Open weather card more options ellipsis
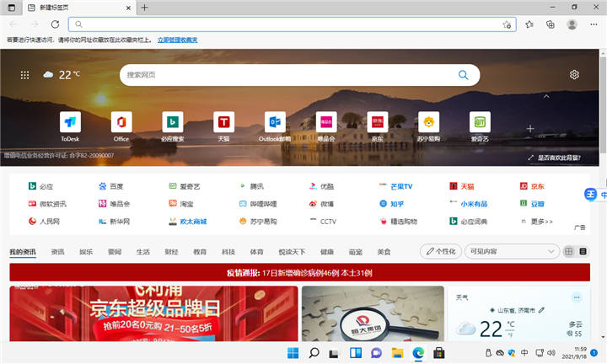The height and width of the screenshot is (364, 607). (577, 297)
